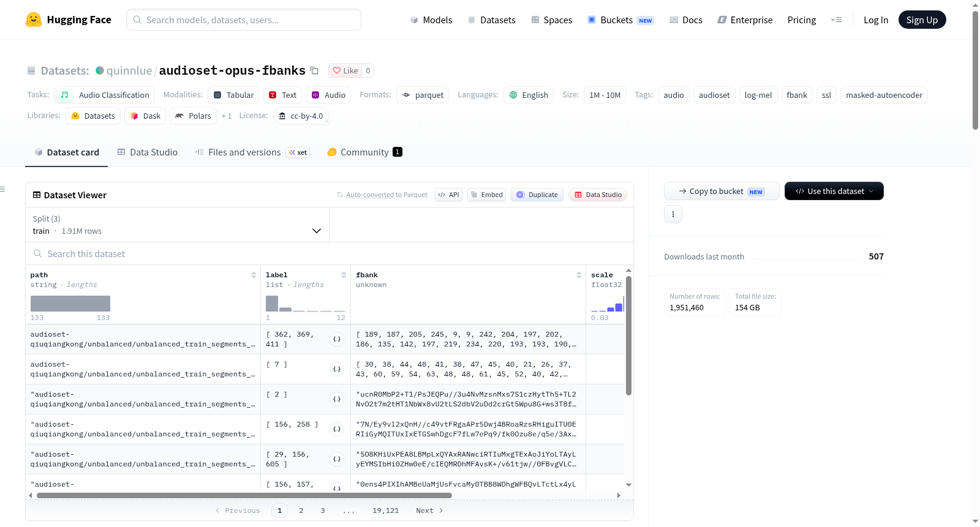The image size is (980, 527).
Task: Click the parquet format tag
Action: [x=423, y=95]
